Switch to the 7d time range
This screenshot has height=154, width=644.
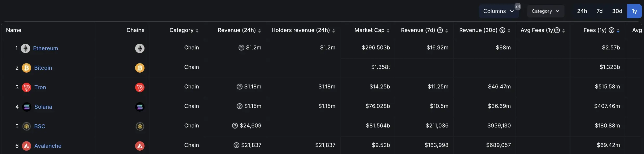point(600,11)
